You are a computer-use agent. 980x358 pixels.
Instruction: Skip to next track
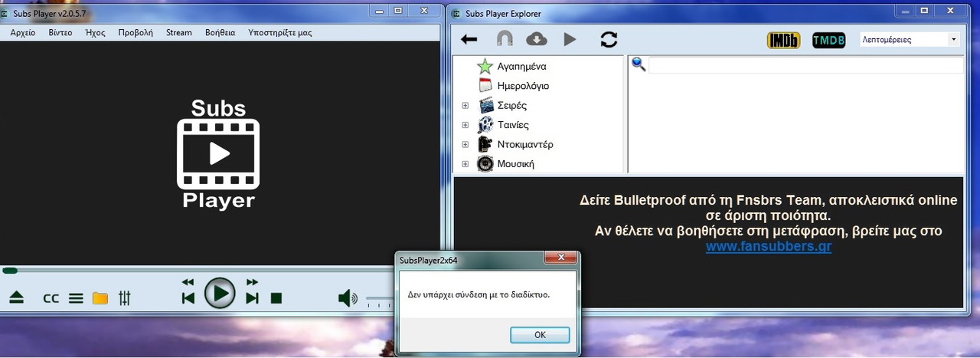pos(252,298)
